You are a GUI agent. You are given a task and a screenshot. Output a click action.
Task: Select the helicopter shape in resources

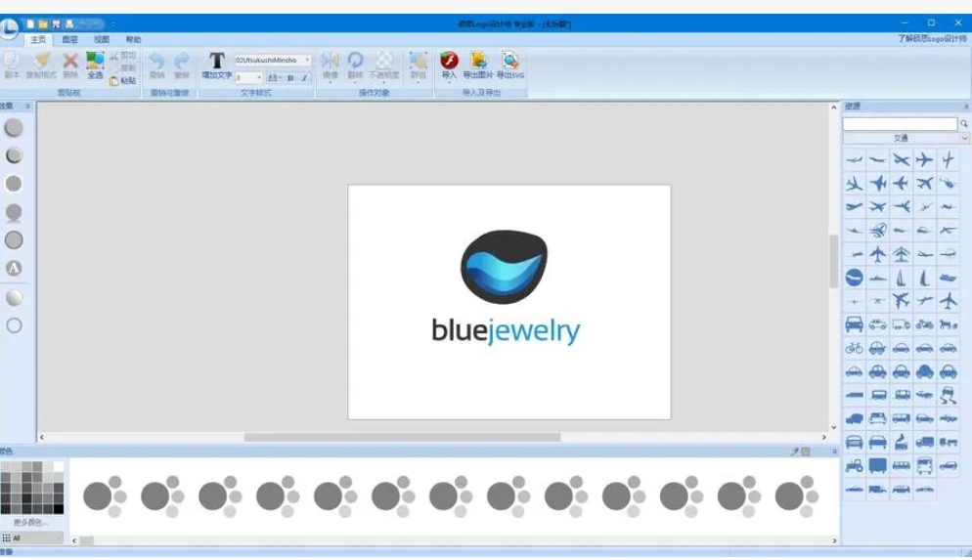click(948, 184)
